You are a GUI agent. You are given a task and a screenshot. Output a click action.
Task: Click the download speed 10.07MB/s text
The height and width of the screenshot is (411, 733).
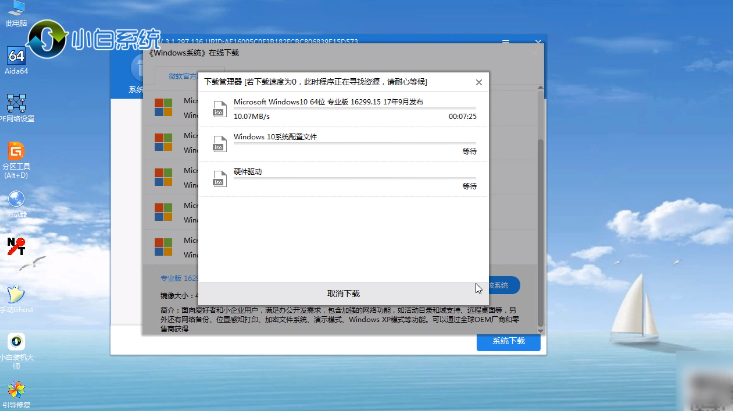[x=252, y=116]
